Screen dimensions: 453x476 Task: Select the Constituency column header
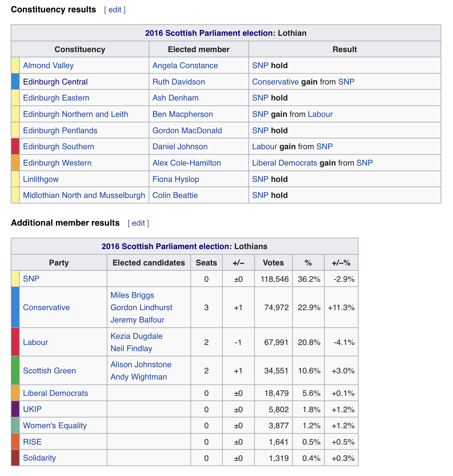point(80,49)
